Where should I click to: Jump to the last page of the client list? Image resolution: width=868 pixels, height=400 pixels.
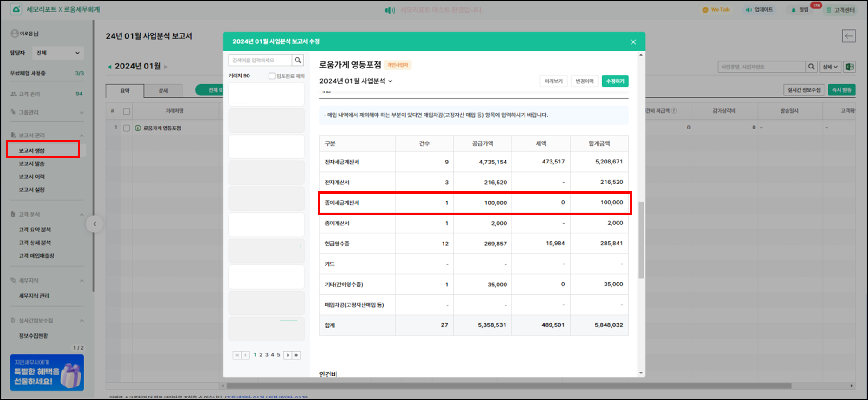296,355
